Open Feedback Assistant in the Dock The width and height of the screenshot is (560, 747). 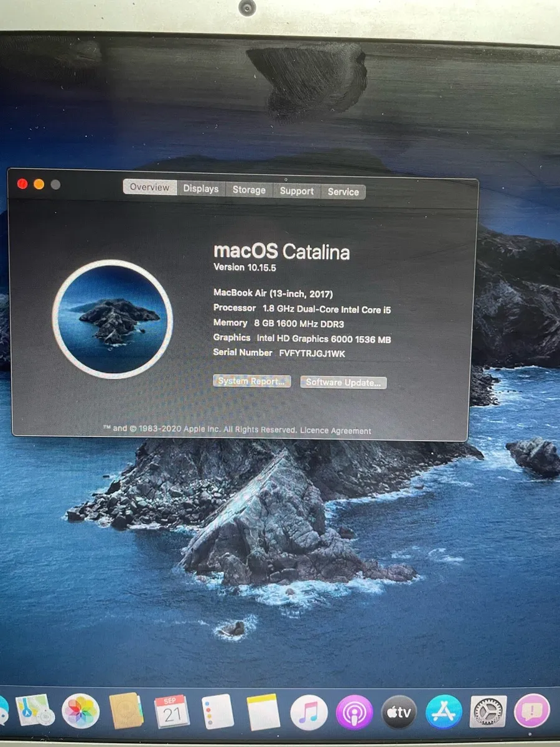point(533,711)
